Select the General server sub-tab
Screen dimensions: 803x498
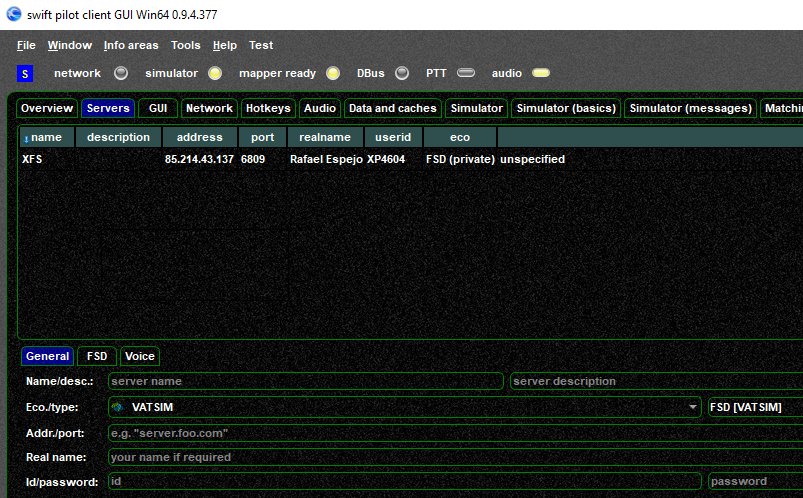tap(48, 356)
